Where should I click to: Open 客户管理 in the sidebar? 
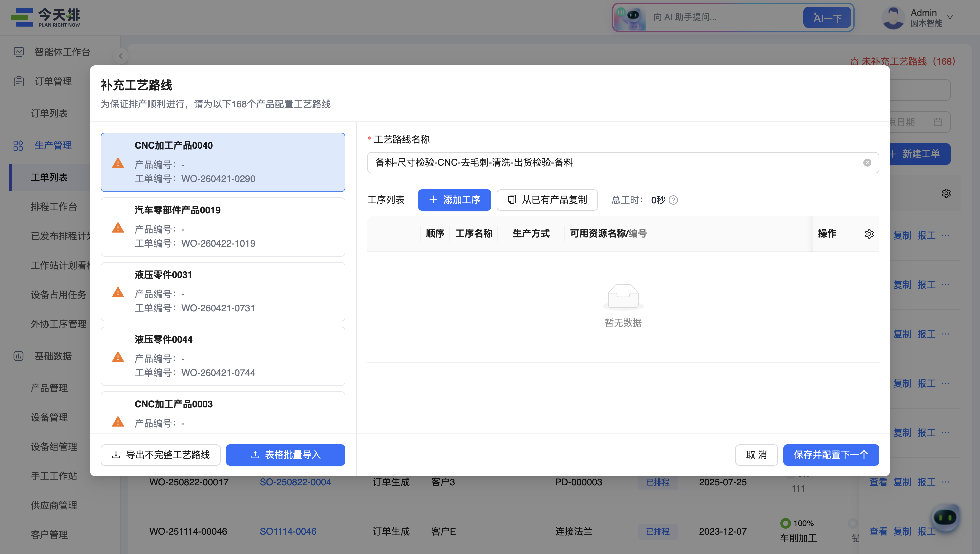coord(49,534)
